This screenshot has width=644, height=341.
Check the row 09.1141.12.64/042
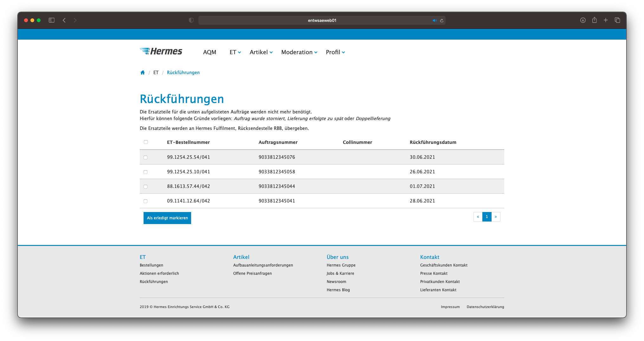point(145,201)
